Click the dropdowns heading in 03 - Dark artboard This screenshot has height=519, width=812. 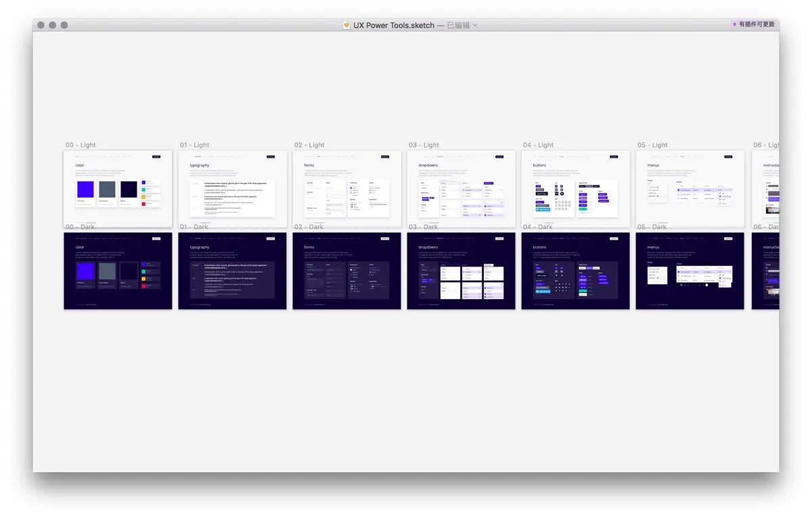pyautogui.click(x=428, y=248)
